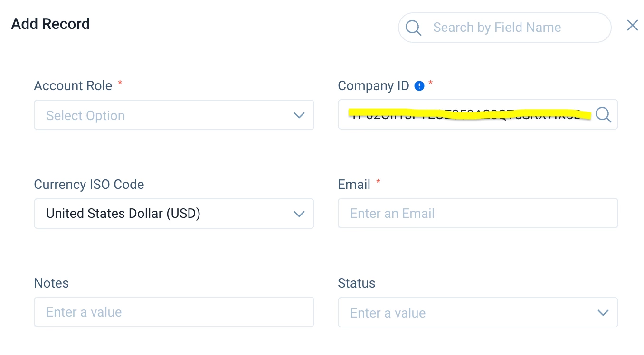Open Company ID lookup magnifier icon
Image resolution: width=644 pixels, height=355 pixels.
[603, 114]
